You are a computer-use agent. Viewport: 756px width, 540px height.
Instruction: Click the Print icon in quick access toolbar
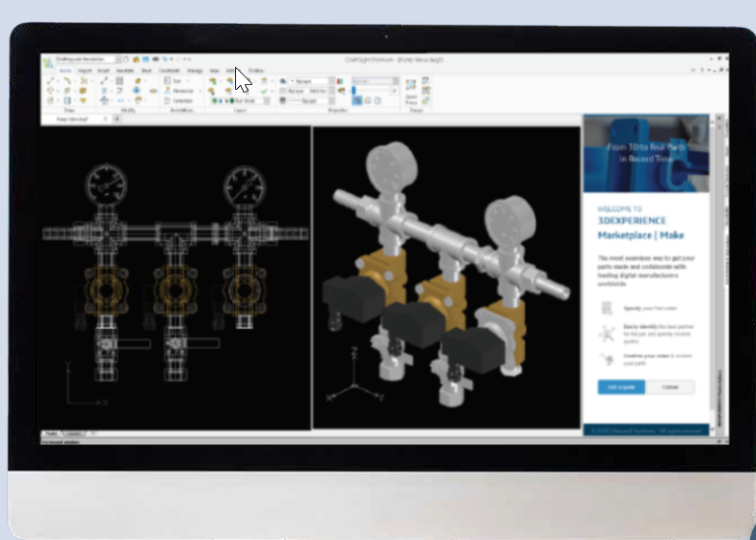(156, 60)
